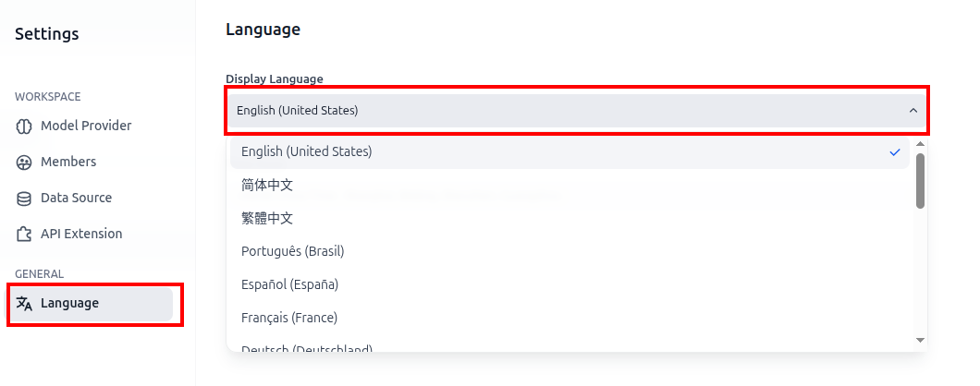Collapse the Display Language dropdown chevron
The height and width of the screenshot is (386, 980).
pos(913,111)
